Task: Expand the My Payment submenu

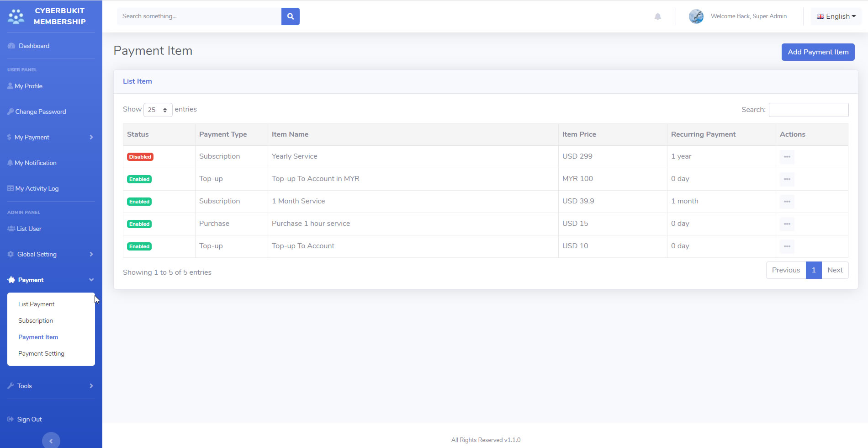Action: pyautogui.click(x=50, y=137)
